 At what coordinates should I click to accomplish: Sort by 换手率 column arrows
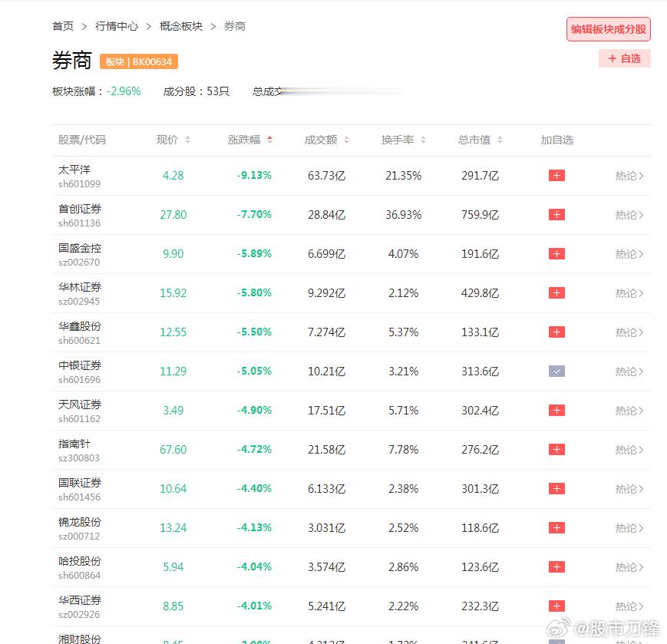click(x=423, y=140)
